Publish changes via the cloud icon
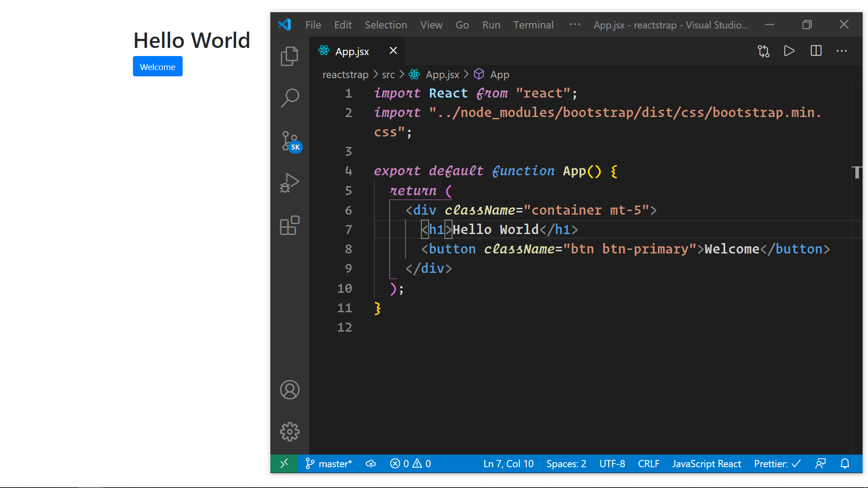868x488 pixels. pyautogui.click(x=371, y=464)
